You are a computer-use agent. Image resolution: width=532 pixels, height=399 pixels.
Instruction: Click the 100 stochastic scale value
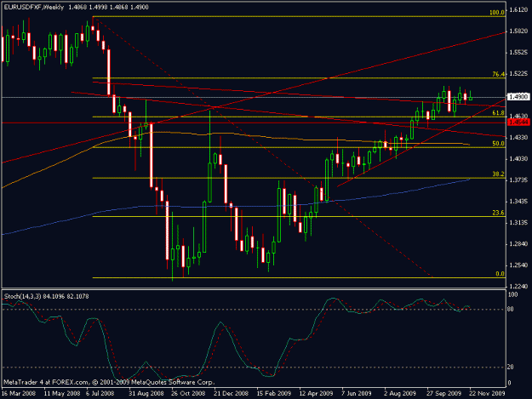(512, 294)
